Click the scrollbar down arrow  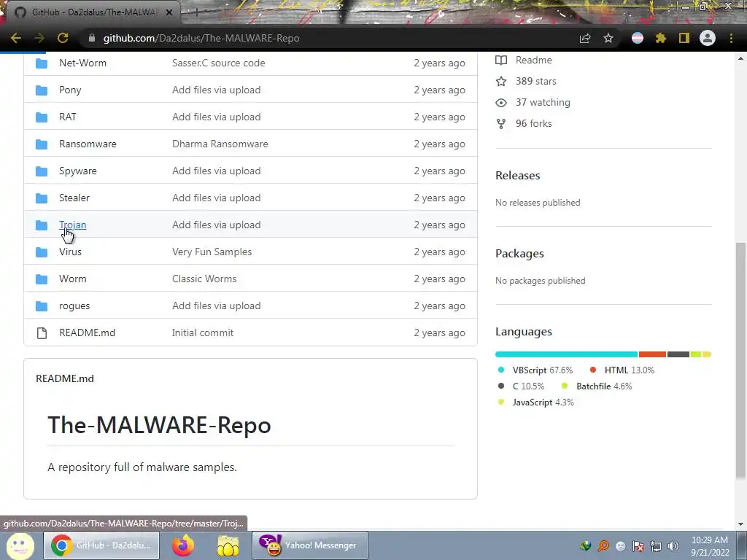(x=740, y=524)
